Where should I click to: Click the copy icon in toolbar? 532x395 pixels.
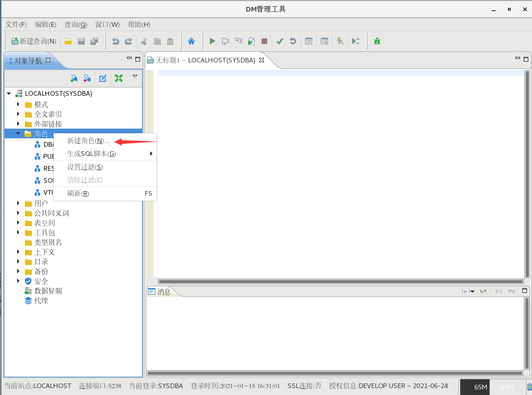coord(157,42)
